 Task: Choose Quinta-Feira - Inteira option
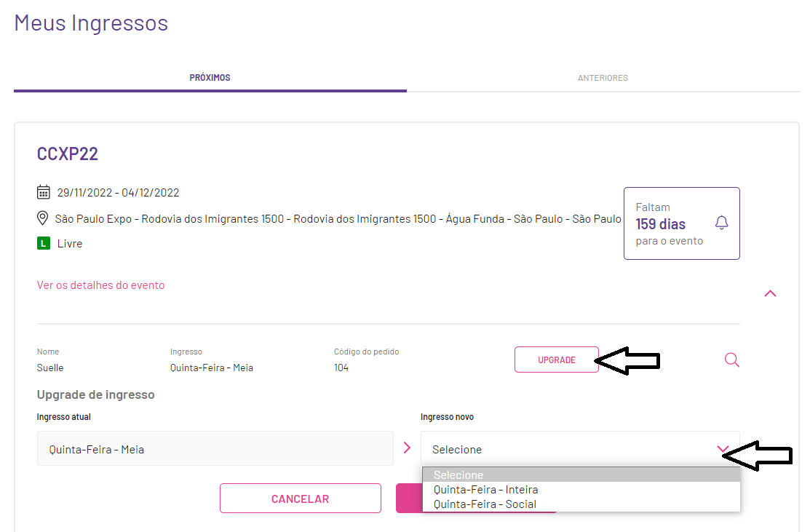click(581, 490)
